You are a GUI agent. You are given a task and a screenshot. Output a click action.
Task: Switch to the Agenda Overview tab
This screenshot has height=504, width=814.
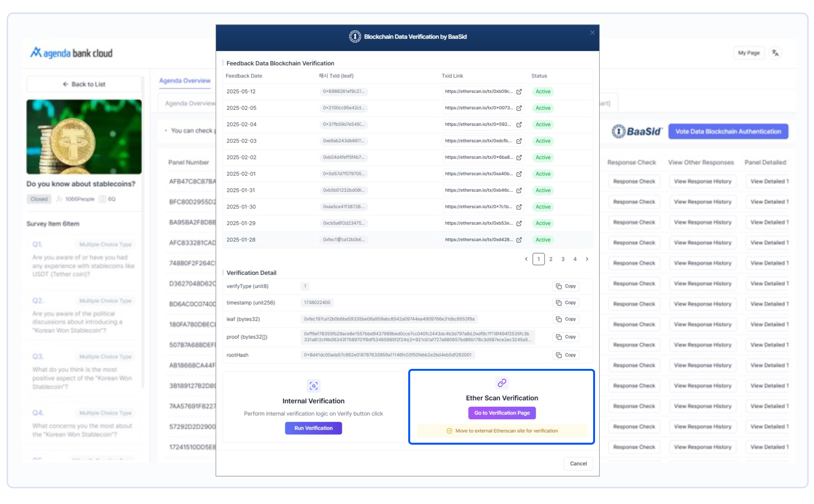[x=185, y=81]
